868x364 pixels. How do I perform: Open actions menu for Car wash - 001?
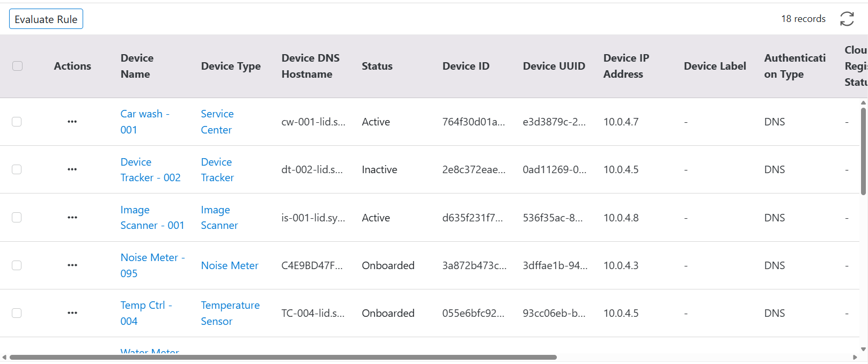tap(72, 122)
